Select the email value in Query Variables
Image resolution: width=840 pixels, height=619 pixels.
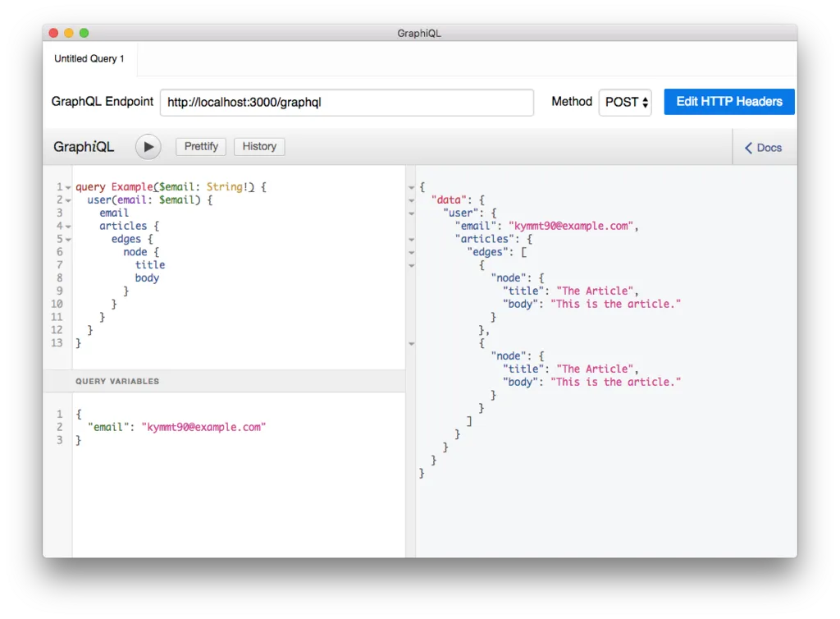point(203,426)
